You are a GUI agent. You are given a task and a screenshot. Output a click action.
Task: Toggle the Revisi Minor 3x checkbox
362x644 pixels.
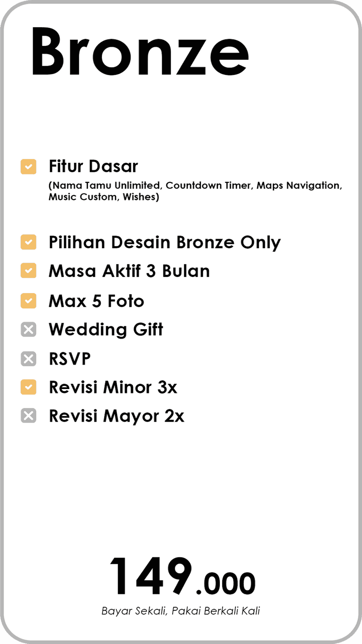(x=28, y=387)
